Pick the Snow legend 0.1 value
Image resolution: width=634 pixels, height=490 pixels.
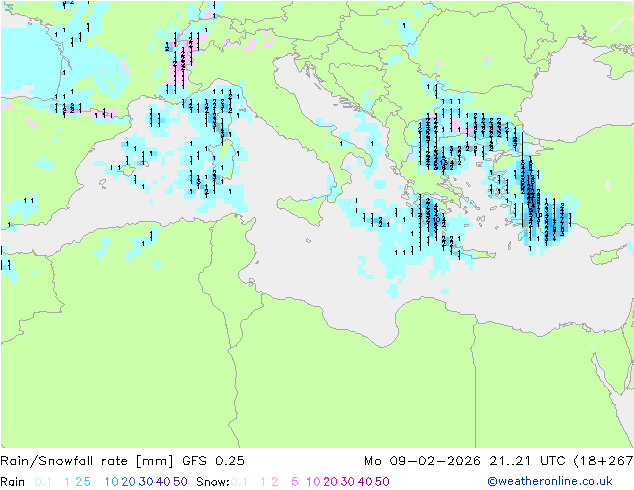(239, 482)
